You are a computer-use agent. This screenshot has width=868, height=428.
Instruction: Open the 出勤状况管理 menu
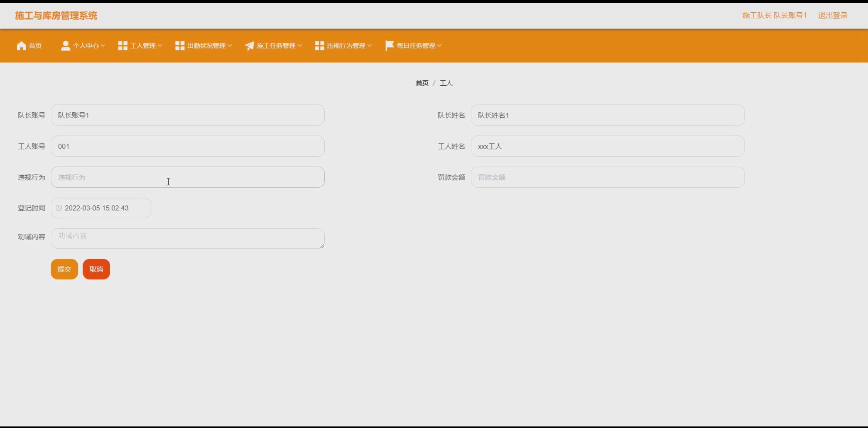point(206,46)
